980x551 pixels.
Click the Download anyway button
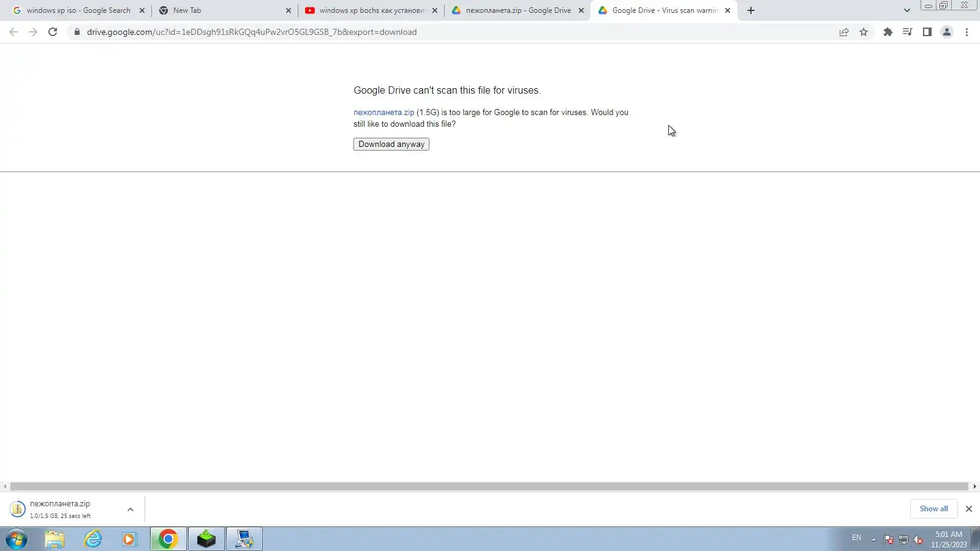[x=391, y=144]
